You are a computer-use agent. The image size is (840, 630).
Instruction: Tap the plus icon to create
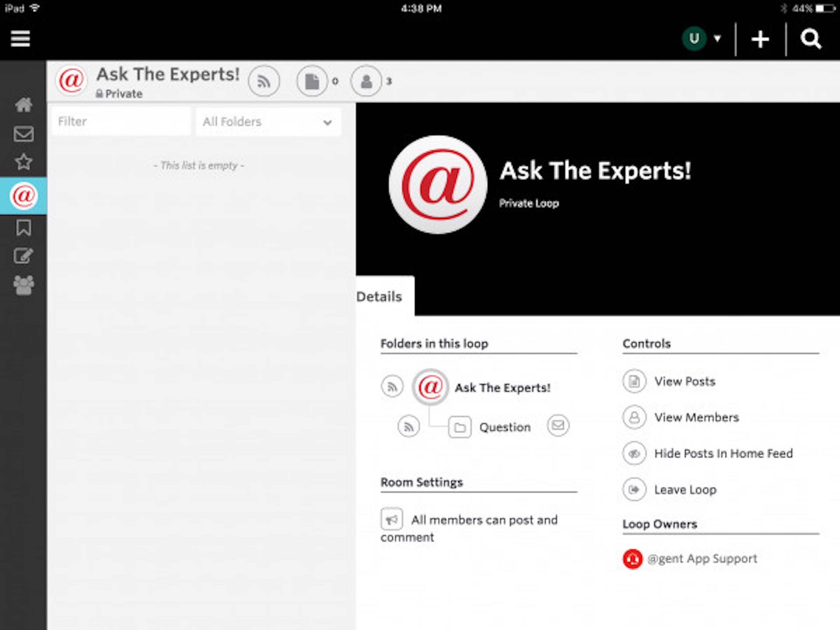click(x=760, y=39)
